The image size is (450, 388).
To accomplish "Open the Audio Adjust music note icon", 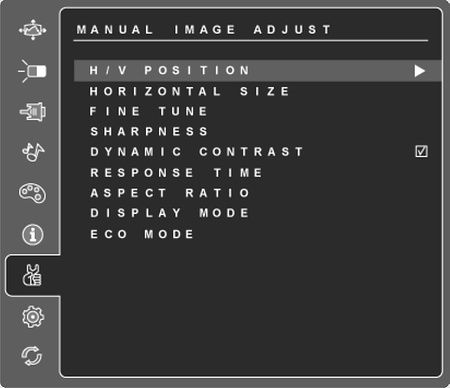I will coord(33,152).
